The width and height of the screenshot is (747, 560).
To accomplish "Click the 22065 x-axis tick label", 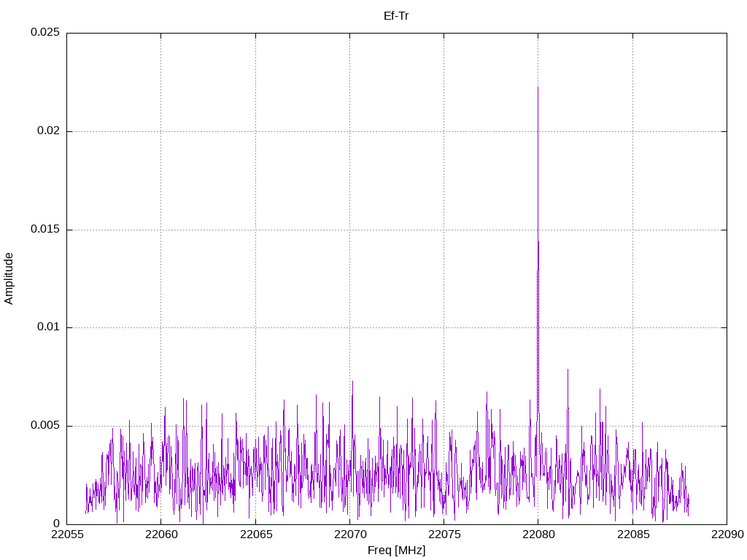I will coord(255,535).
